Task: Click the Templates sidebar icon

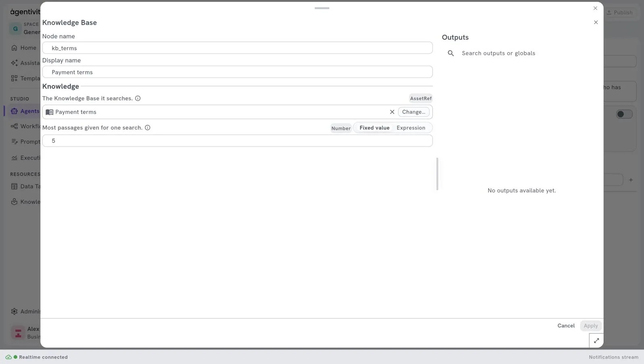Action: pos(14,78)
